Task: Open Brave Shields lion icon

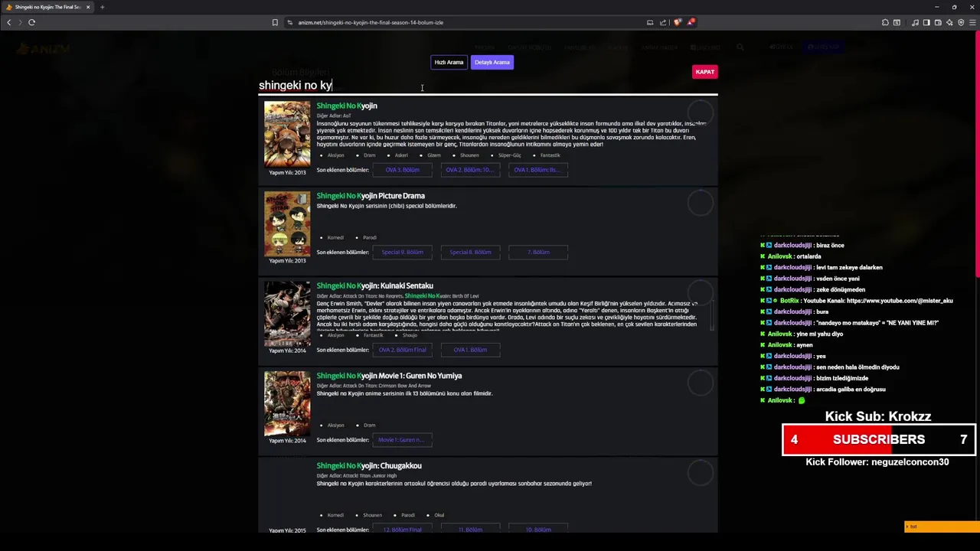Action: tap(678, 22)
